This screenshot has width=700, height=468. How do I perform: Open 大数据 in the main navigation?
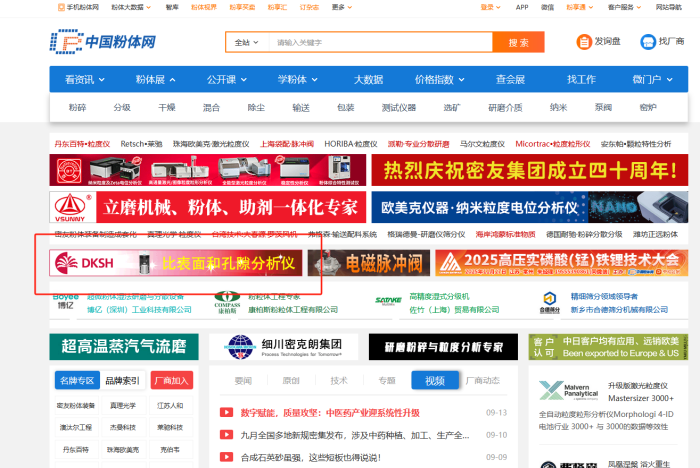[367, 79]
